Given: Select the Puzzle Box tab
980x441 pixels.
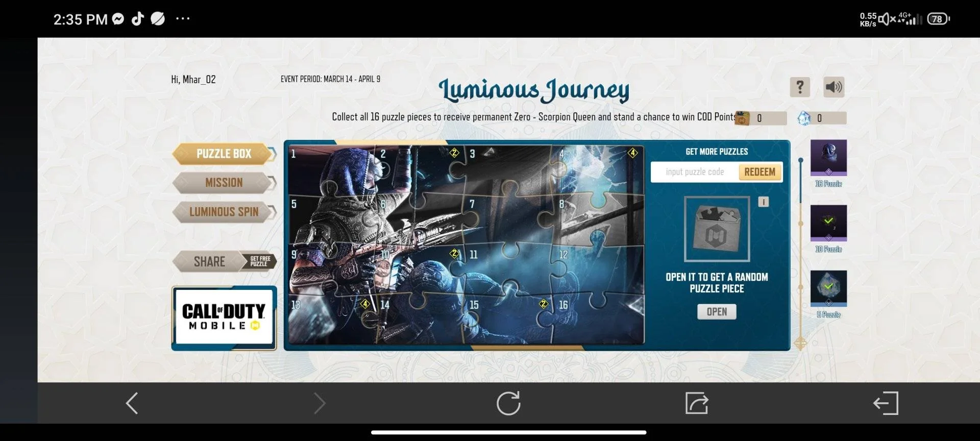Looking at the screenshot, I should tap(224, 154).
